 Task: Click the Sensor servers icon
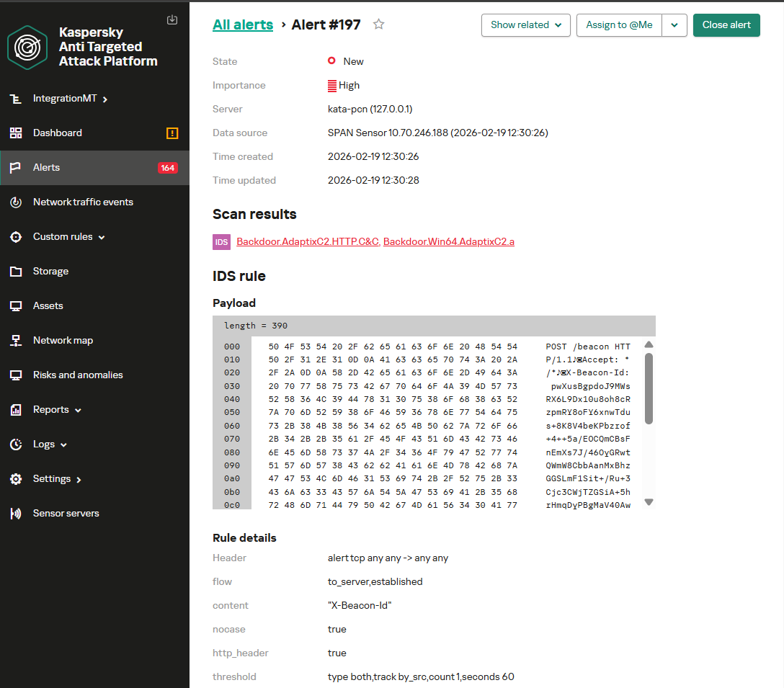pyautogui.click(x=16, y=514)
